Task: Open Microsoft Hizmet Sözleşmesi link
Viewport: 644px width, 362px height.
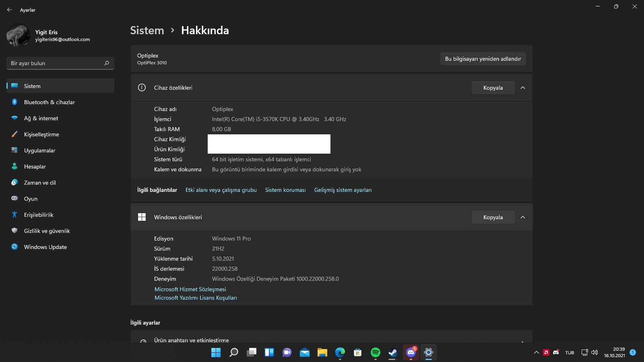Action: pyautogui.click(x=190, y=289)
